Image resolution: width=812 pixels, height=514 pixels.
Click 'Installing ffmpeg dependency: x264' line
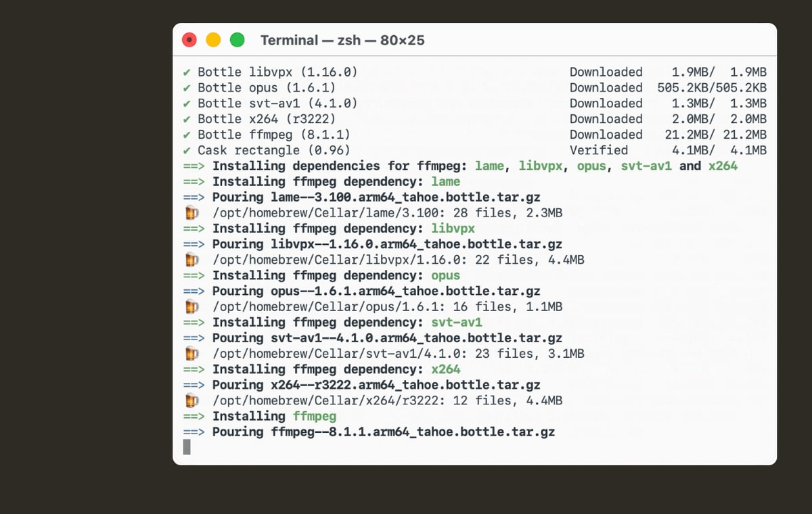click(x=336, y=369)
